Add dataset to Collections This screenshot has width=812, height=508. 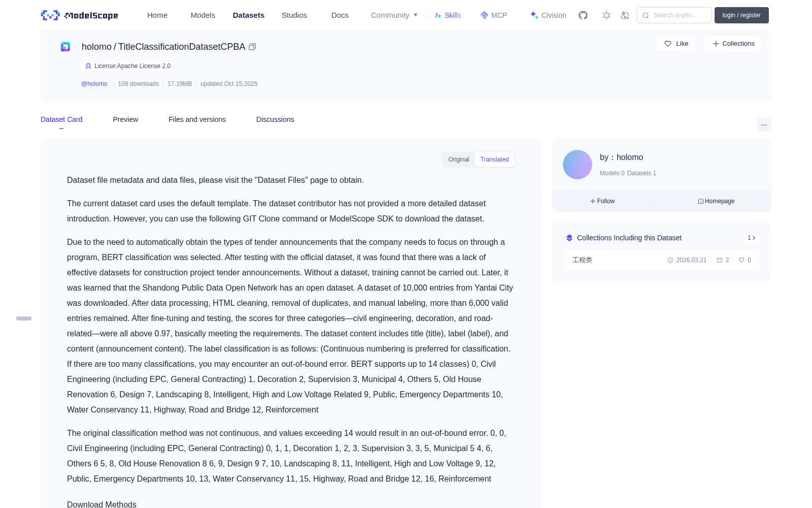(733, 44)
